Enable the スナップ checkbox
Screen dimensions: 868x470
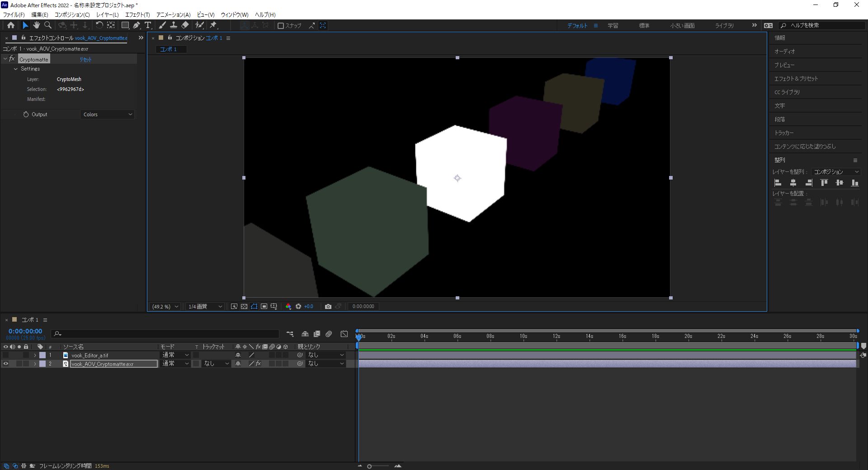pyautogui.click(x=281, y=26)
